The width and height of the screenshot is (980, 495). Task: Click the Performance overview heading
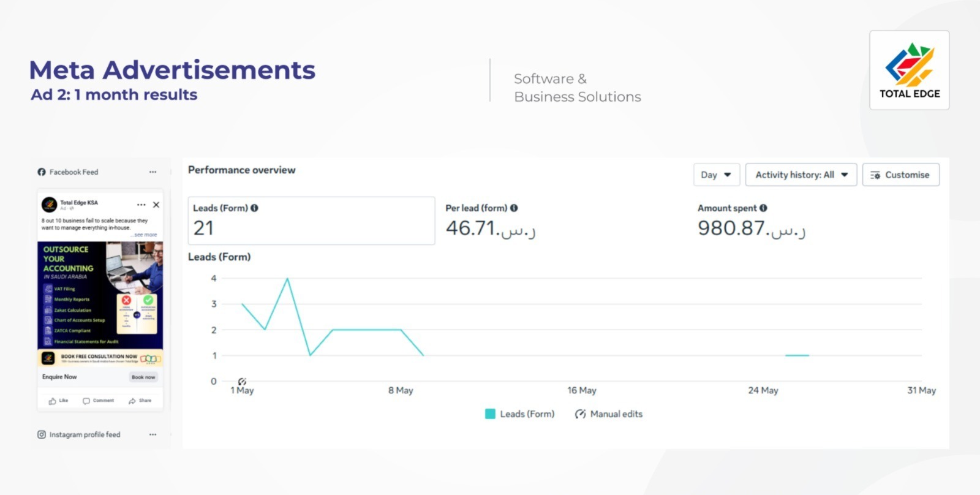tap(241, 170)
